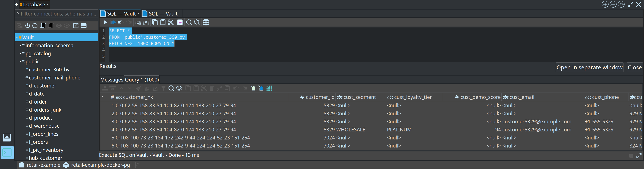The width and height of the screenshot is (644, 169).
Task: Paste from clipboard in the SQL editor toolbar
Action: click(163, 22)
